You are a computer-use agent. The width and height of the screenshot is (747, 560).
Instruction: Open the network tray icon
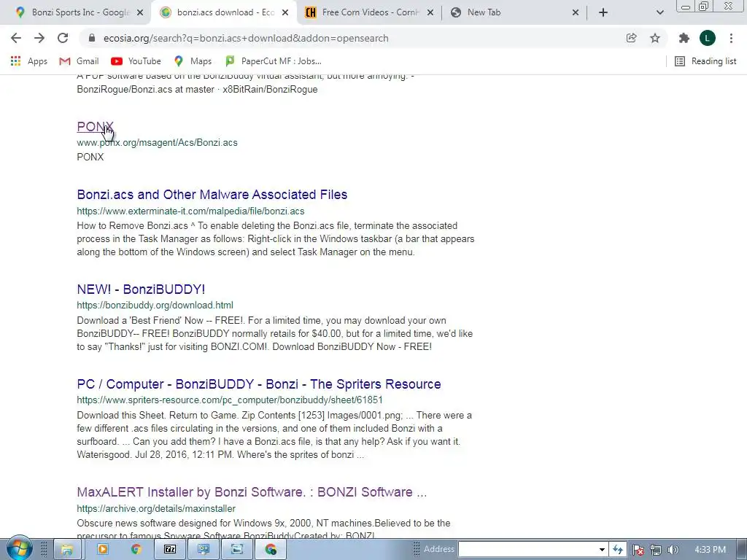(656, 550)
